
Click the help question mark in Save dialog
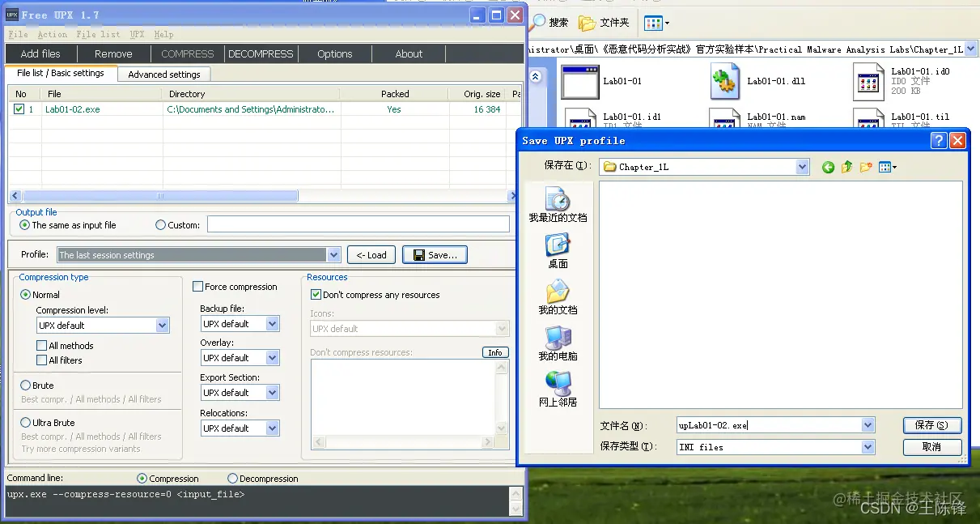click(x=939, y=140)
